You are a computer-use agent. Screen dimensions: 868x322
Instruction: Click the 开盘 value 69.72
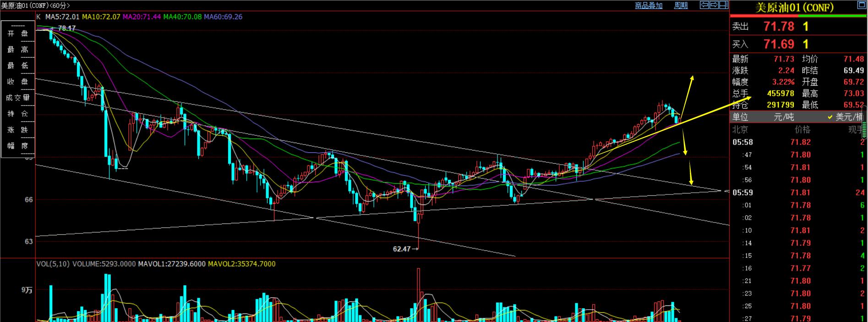(x=854, y=82)
